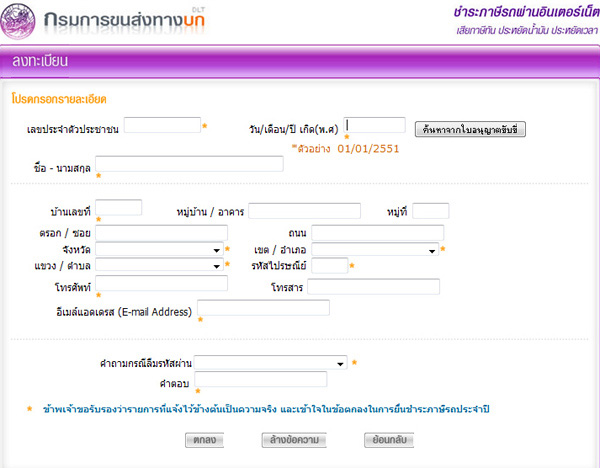This screenshot has height=468, width=600.
Task: Click the กรมการขนส่งทางบก header title
Action: pos(124,20)
